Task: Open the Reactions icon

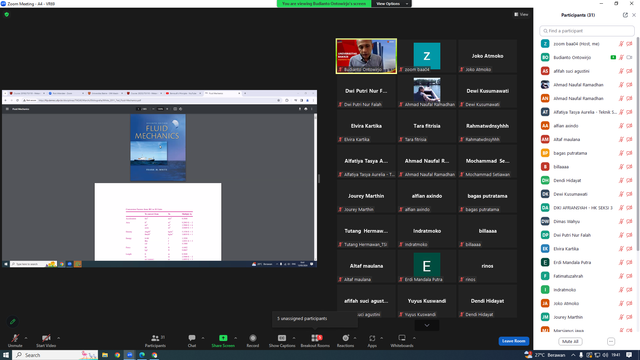Action: tap(345, 338)
